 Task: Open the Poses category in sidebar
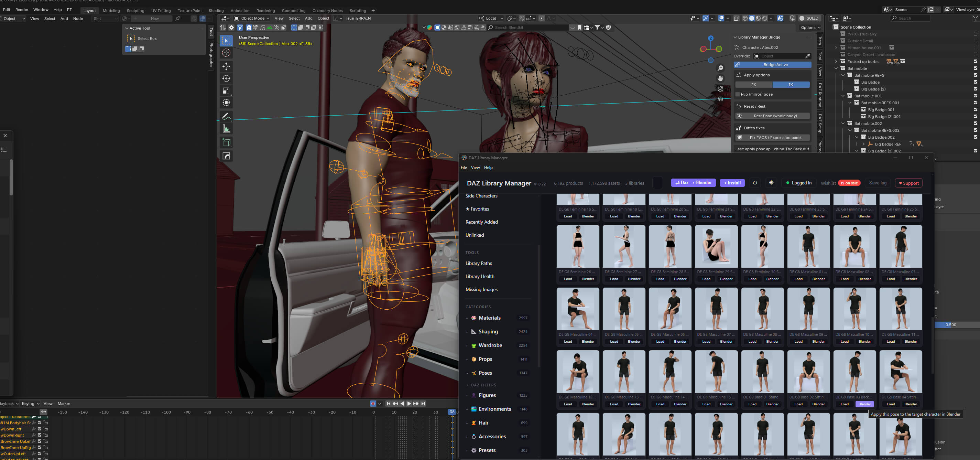click(485, 373)
